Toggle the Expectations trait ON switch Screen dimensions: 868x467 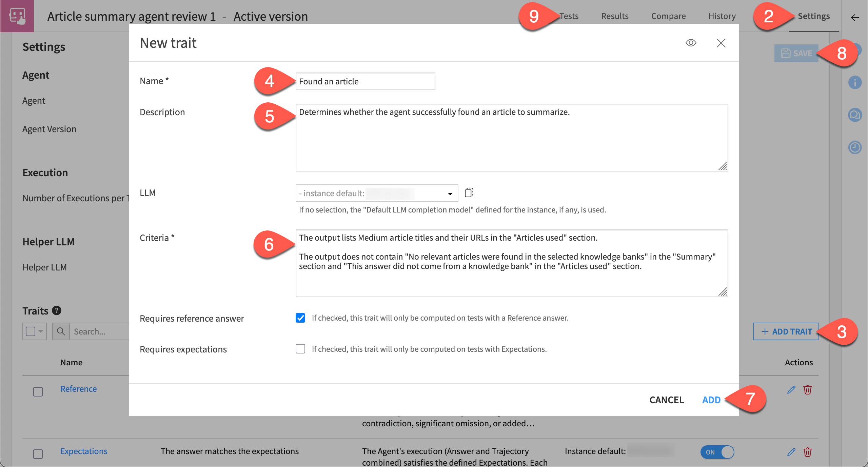point(717,452)
